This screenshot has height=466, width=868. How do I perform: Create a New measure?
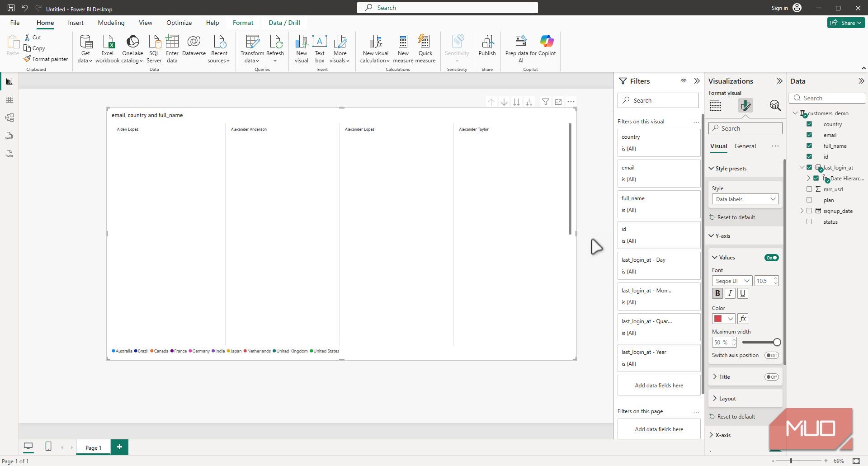click(x=403, y=49)
